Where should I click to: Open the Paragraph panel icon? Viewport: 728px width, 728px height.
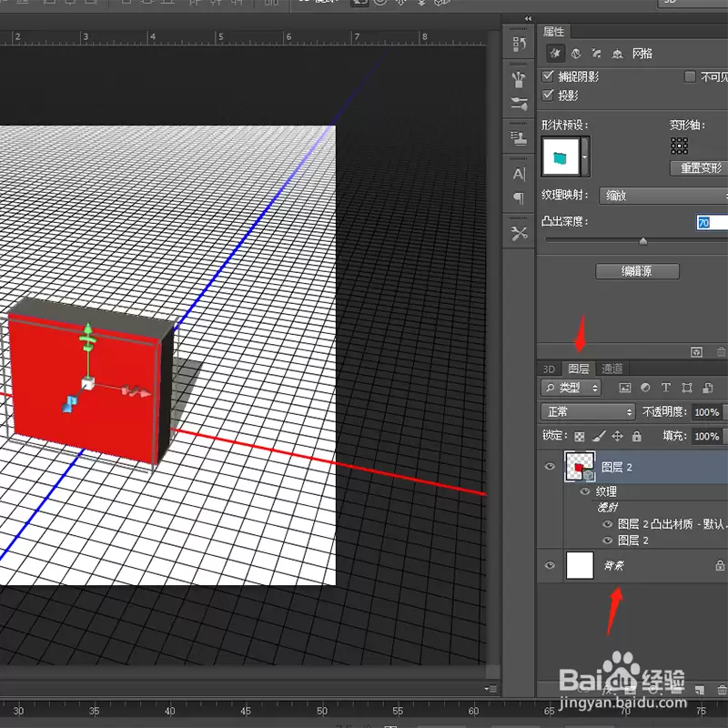(x=519, y=197)
